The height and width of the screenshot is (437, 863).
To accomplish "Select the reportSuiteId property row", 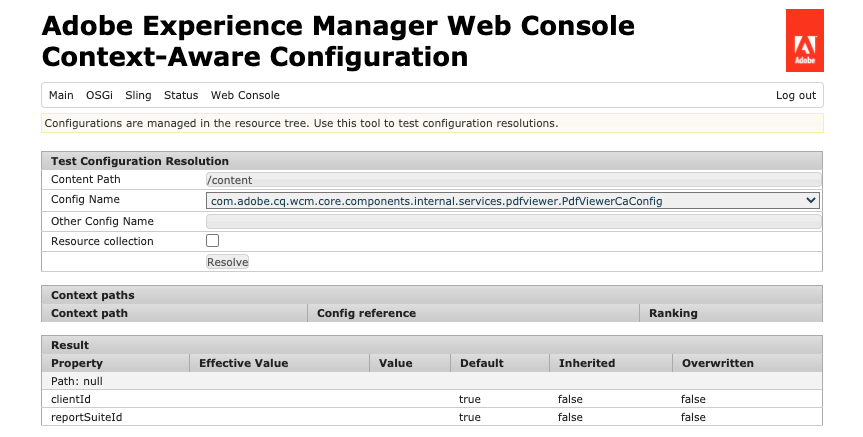I will (x=87, y=417).
